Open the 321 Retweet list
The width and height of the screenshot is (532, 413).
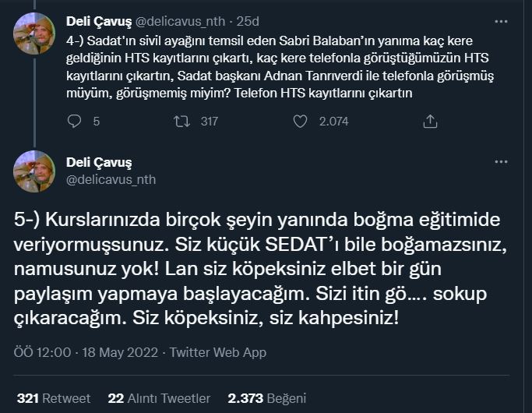pyautogui.click(x=54, y=397)
